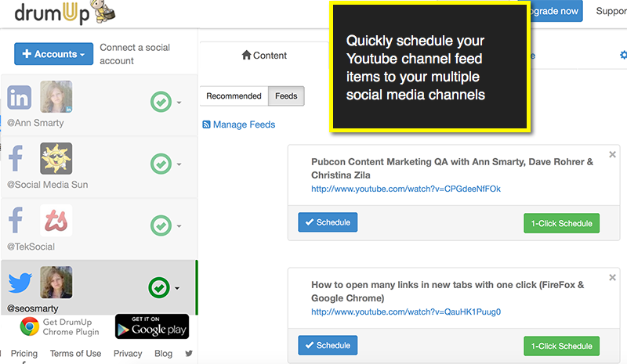Switch to the Recommended tab
The image size is (627, 364).
coord(234,96)
